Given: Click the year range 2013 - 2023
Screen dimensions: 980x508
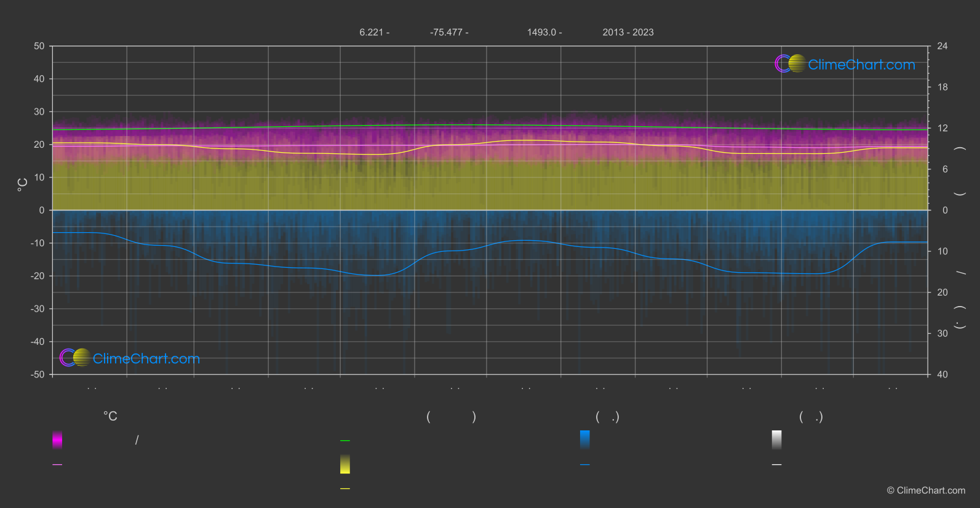Looking at the screenshot, I should [x=628, y=32].
